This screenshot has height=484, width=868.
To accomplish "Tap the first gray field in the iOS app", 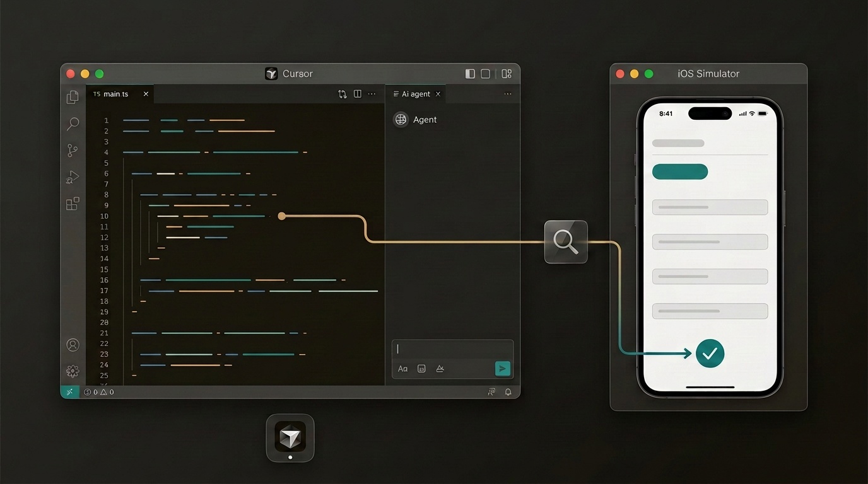I will click(x=710, y=207).
